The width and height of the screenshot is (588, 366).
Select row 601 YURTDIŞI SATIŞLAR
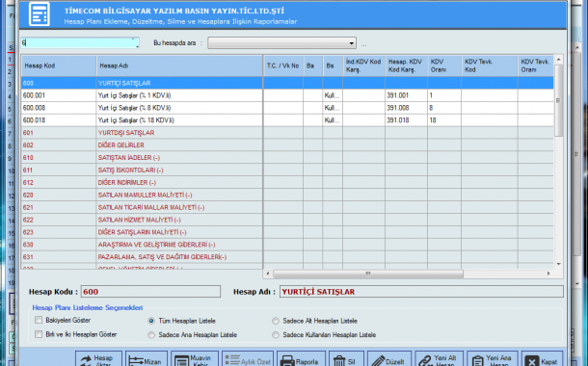pyautogui.click(x=287, y=133)
